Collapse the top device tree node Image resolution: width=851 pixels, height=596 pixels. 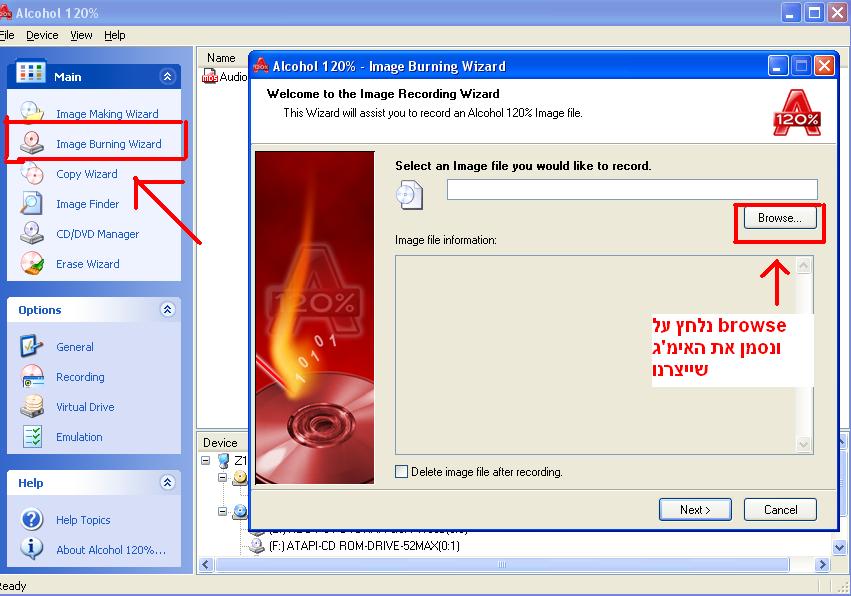pos(207,461)
